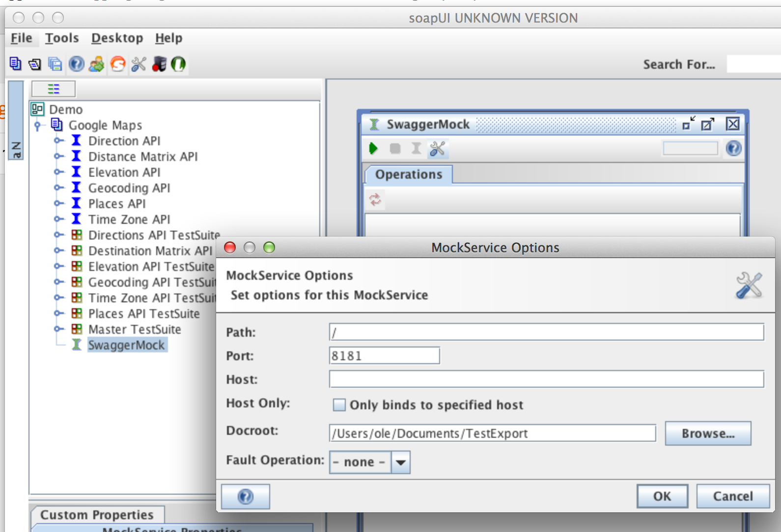The height and width of the screenshot is (532, 781).
Task: Stop the SwaggerMock mock service
Action: point(395,148)
